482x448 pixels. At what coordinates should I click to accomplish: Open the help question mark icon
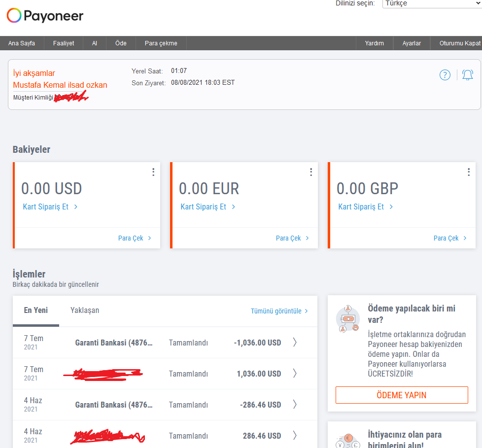(x=445, y=75)
